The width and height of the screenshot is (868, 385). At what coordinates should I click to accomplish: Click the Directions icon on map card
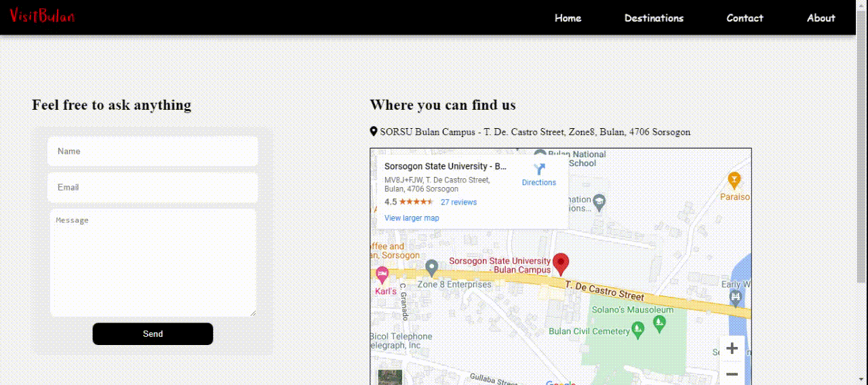coord(539,170)
